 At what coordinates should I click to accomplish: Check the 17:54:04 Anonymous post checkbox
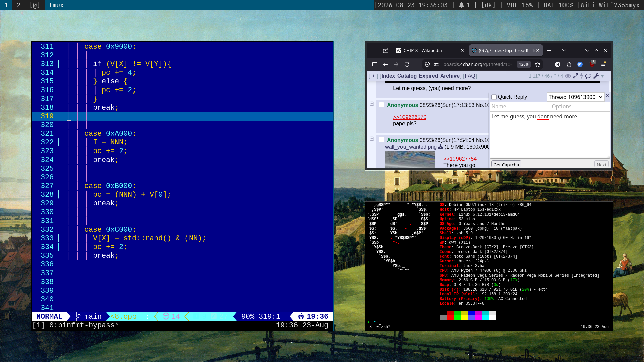coord(382,140)
